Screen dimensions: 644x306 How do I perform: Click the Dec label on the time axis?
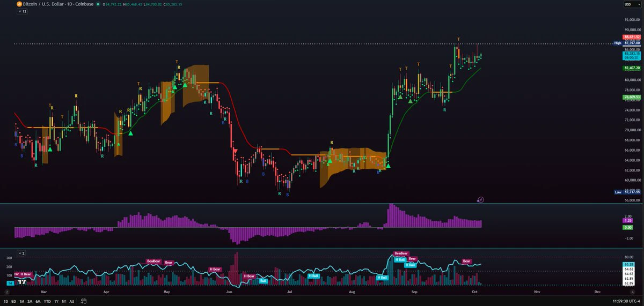[x=597, y=293]
